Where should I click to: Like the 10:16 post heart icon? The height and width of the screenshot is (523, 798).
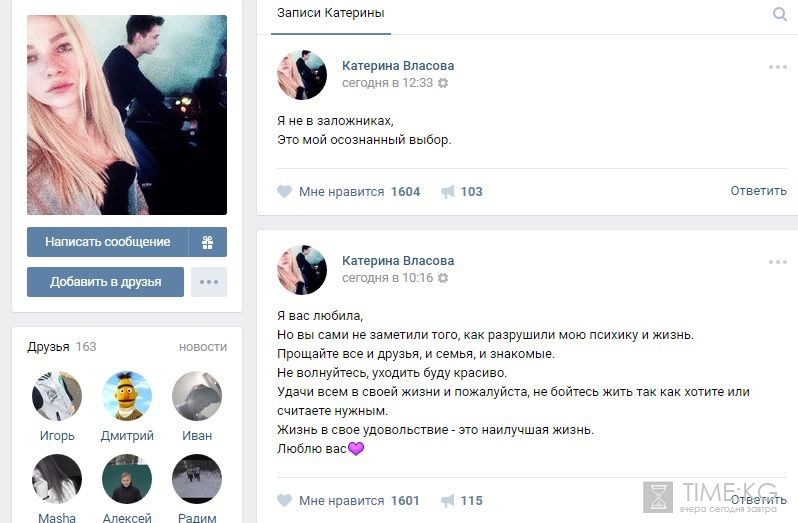point(284,501)
